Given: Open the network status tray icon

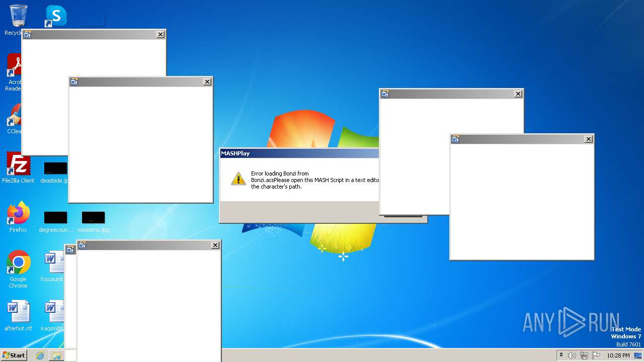Looking at the screenshot, I should point(584,355).
